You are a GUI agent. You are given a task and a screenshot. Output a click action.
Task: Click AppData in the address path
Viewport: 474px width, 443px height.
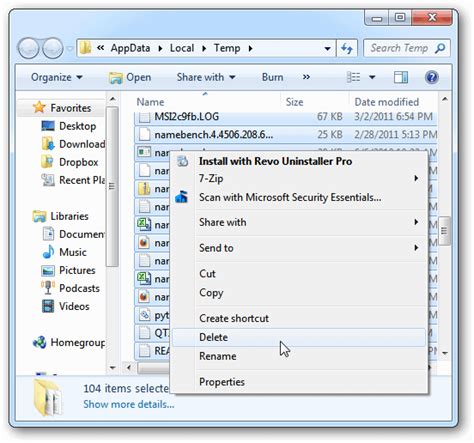point(130,48)
